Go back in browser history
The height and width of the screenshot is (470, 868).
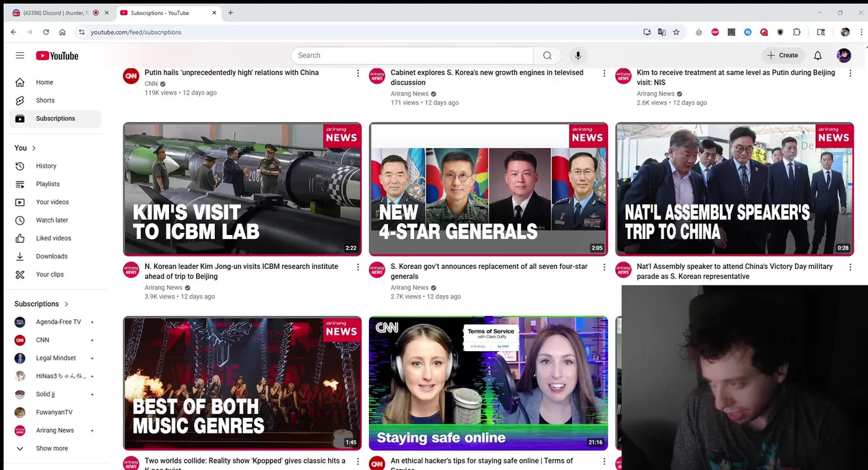(14, 32)
